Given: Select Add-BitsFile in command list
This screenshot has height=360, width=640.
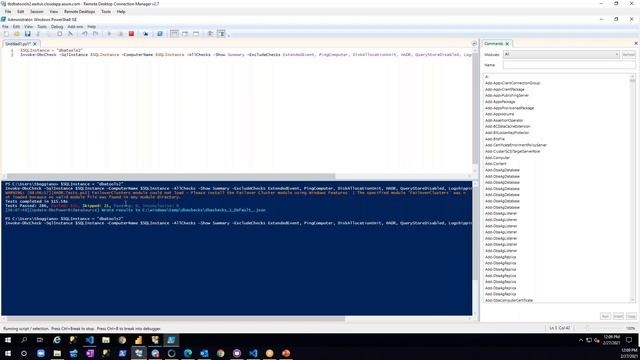Looking at the screenshot, I should coord(495,139).
